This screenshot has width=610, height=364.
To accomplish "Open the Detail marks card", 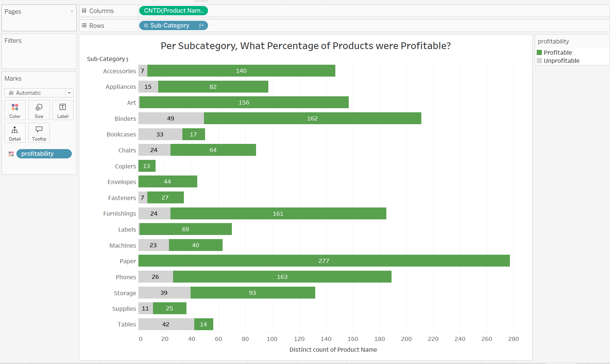I will coord(15,133).
